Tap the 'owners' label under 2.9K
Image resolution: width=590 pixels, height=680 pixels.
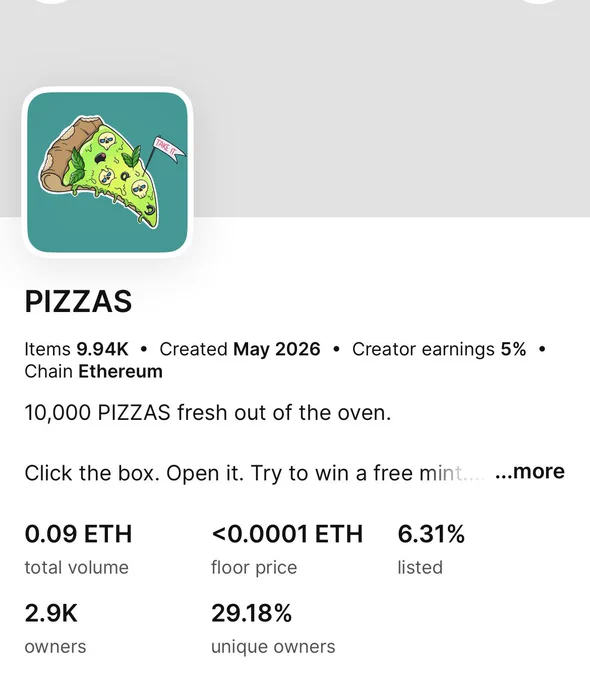coord(55,647)
